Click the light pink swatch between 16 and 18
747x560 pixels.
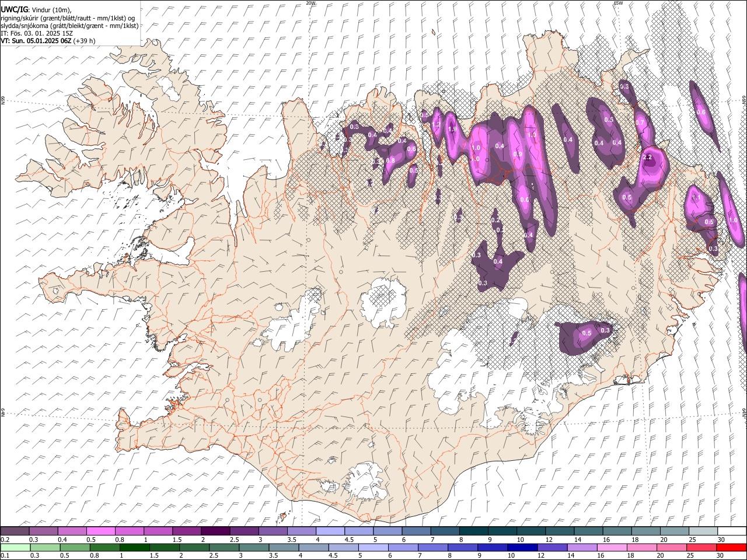tap(611, 547)
